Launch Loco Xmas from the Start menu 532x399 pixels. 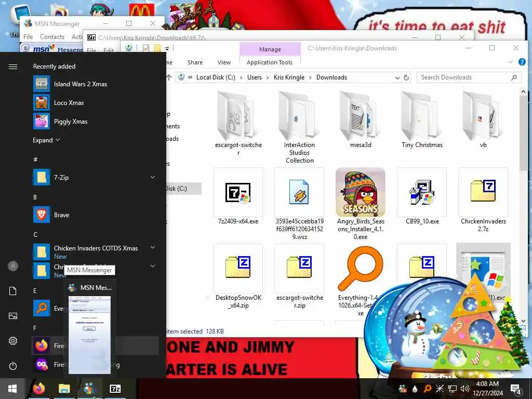[95, 102]
